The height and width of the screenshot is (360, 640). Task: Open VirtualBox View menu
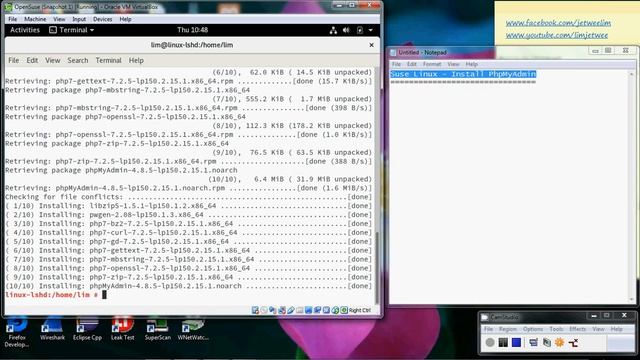(x=59, y=19)
